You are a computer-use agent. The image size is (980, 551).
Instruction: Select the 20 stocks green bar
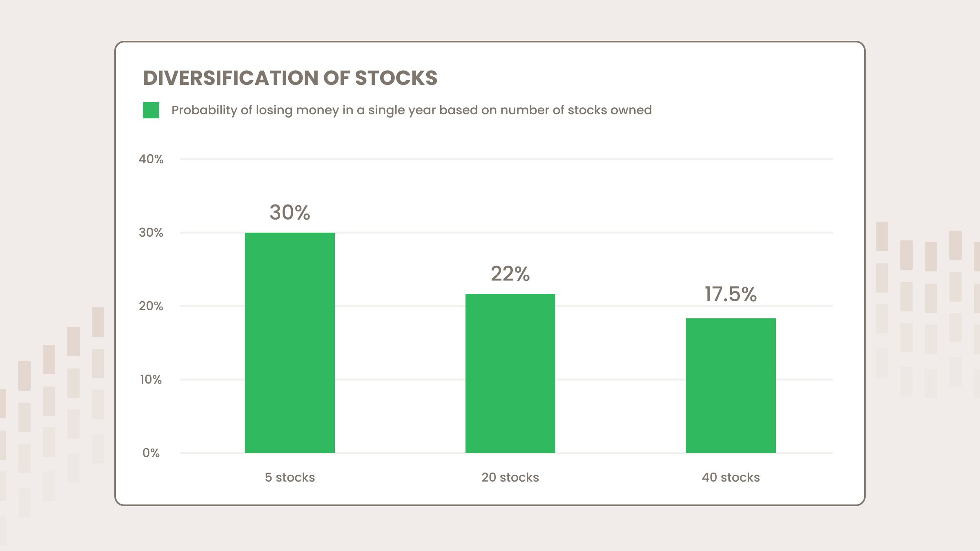click(510, 373)
